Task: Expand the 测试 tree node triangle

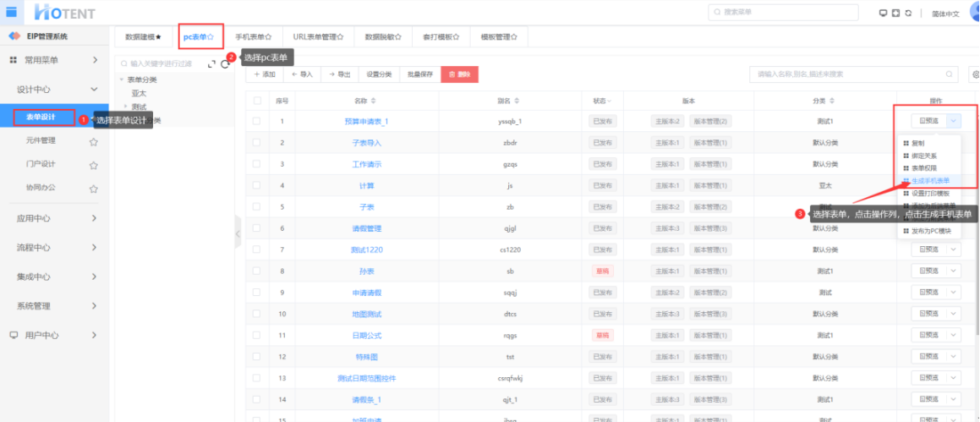Action: click(126, 107)
